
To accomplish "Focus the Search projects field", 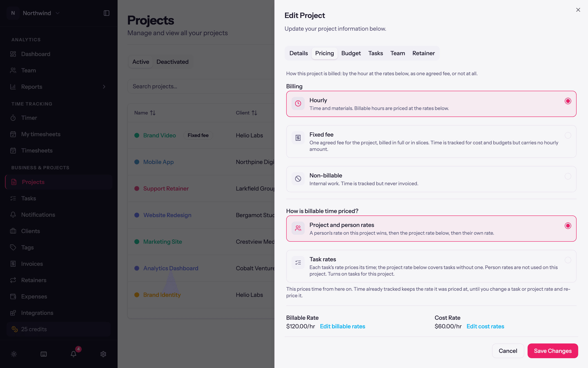I will click(x=201, y=86).
